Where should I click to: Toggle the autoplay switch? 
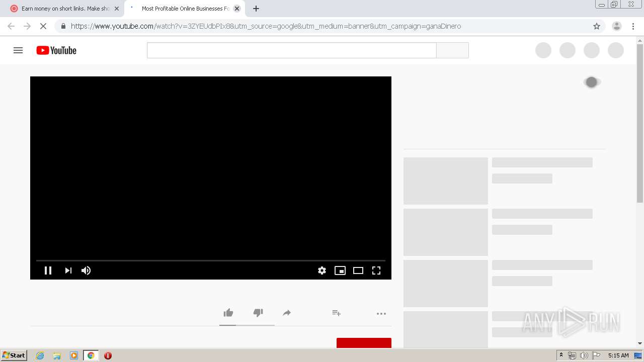(592, 82)
